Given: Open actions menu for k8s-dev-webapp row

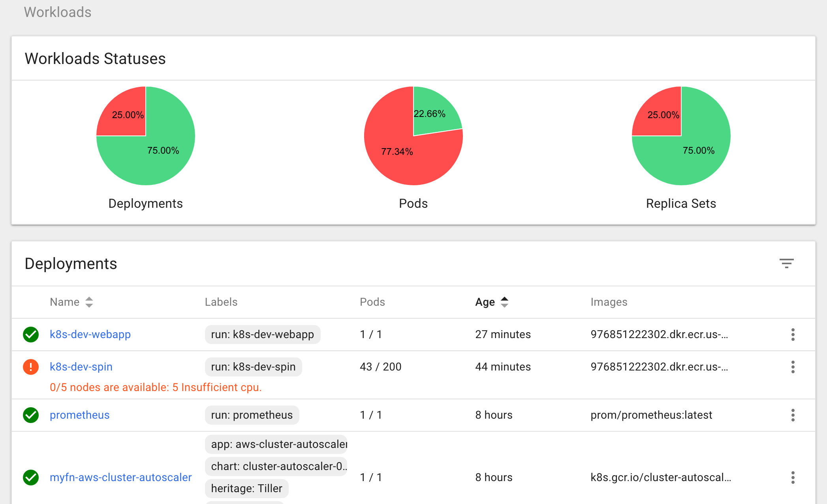Looking at the screenshot, I should click(793, 335).
